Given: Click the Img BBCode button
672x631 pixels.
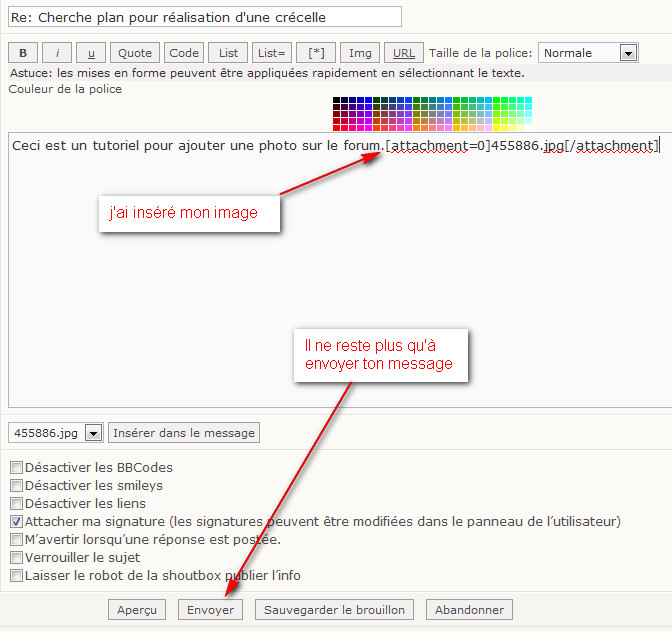Looking at the screenshot, I should [359, 53].
